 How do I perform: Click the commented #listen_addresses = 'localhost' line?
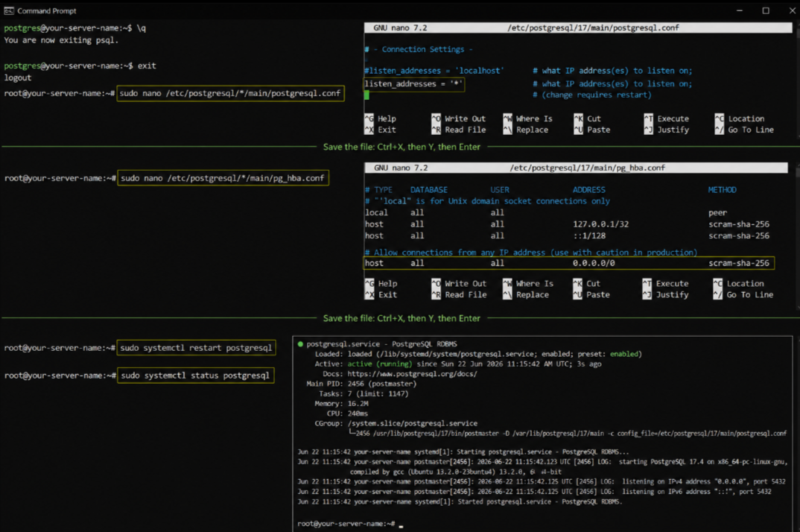coord(434,71)
